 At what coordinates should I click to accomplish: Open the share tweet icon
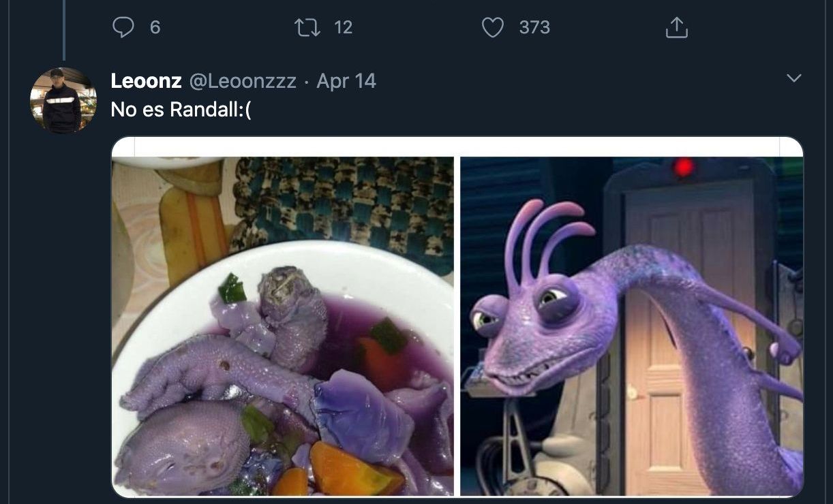[x=676, y=27]
